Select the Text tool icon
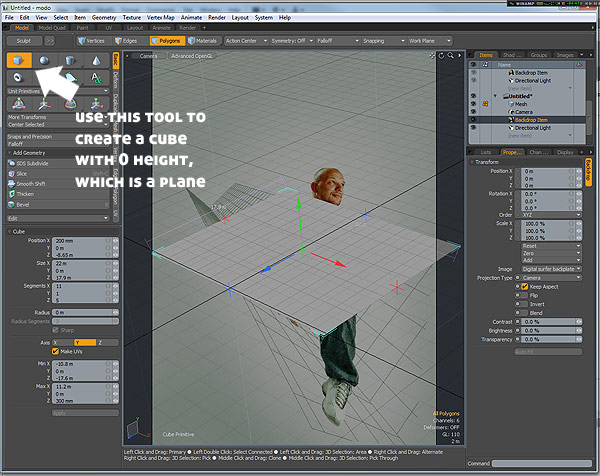Viewport: 600px width, 476px height. (x=96, y=78)
